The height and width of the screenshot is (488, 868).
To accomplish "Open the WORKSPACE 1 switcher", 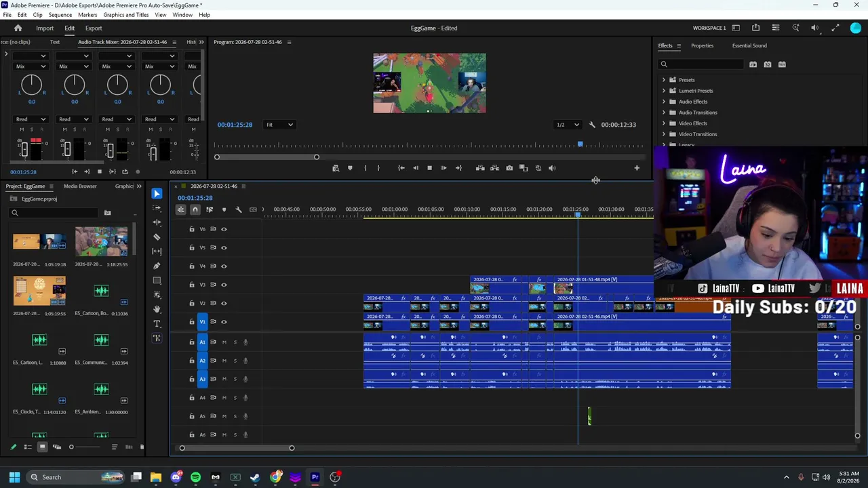I will [709, 28].
